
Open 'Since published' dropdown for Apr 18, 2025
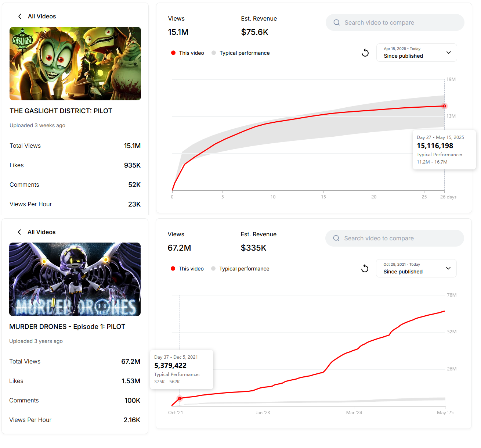tap(417, 53)
